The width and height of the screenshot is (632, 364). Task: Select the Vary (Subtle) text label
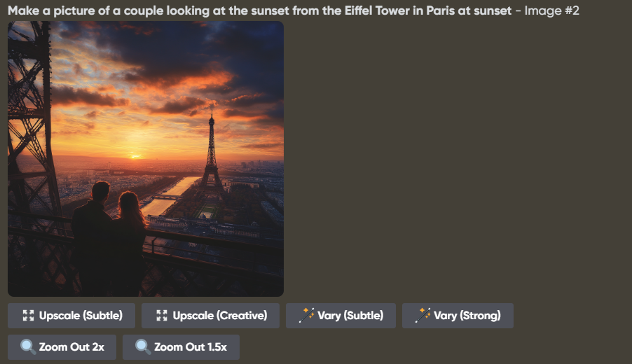click(350, 315)
